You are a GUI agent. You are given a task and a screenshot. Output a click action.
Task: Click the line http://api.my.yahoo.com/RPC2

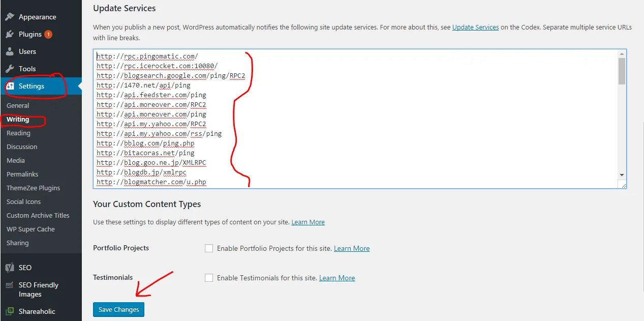[x=151, y=124]
